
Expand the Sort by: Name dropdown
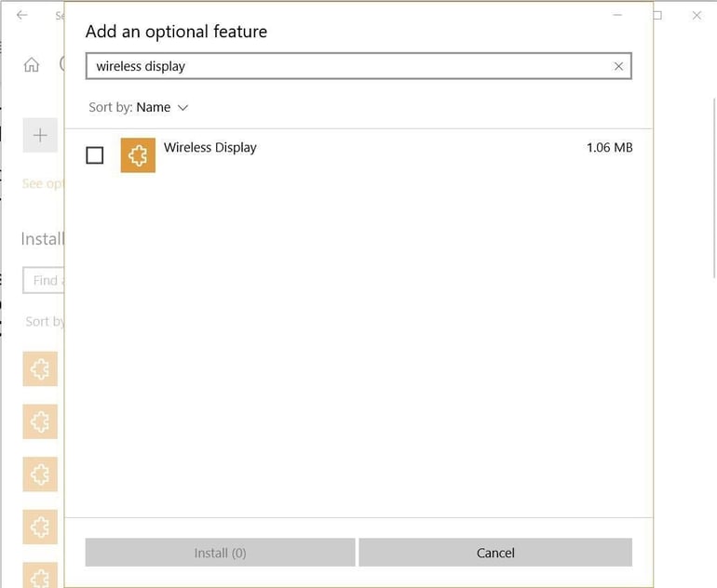click(x=139, y=107)
